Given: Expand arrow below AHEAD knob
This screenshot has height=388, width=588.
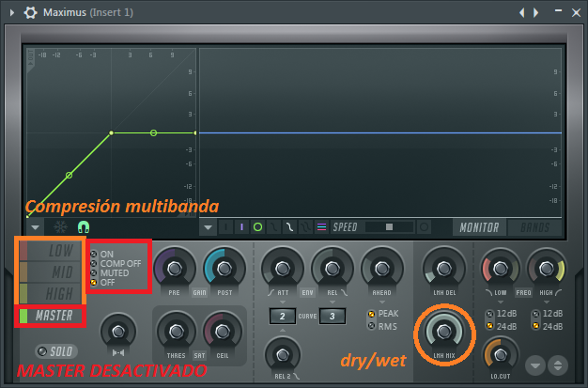Looking at the screenshot, I should [382, 303].
